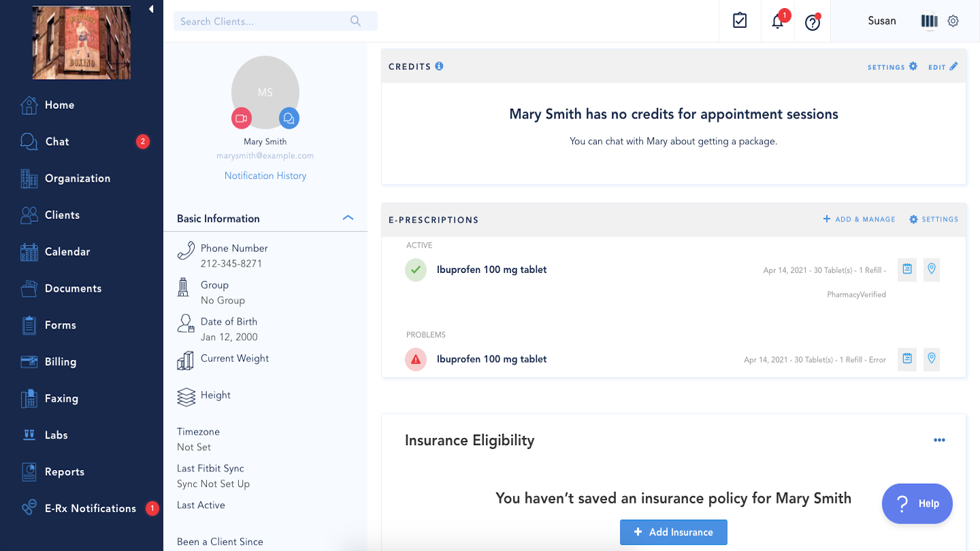The height and width of the screenshot is (551, 980).
Task: Open E-Rx Notifications in sidebar
Action: point(91,508)
